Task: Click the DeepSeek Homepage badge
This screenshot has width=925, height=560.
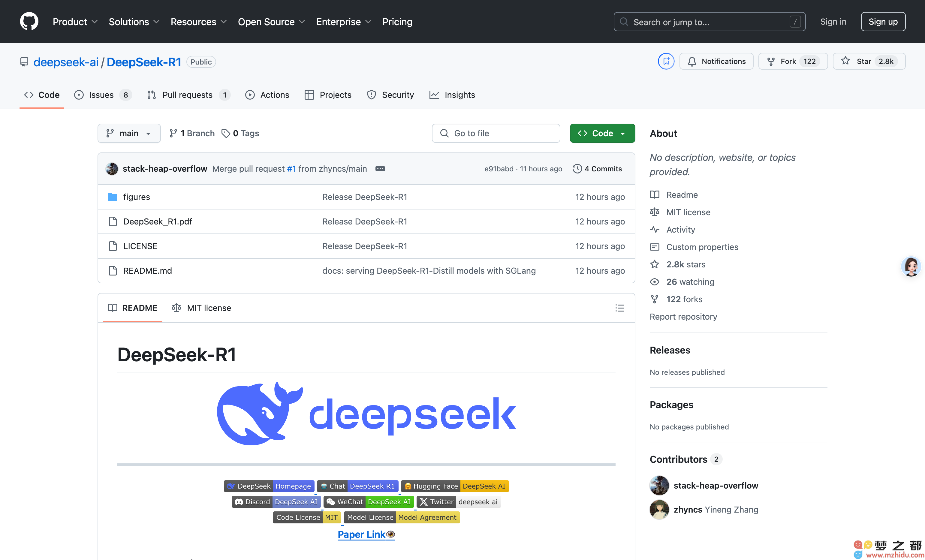Action: click(x=269, y=486)
